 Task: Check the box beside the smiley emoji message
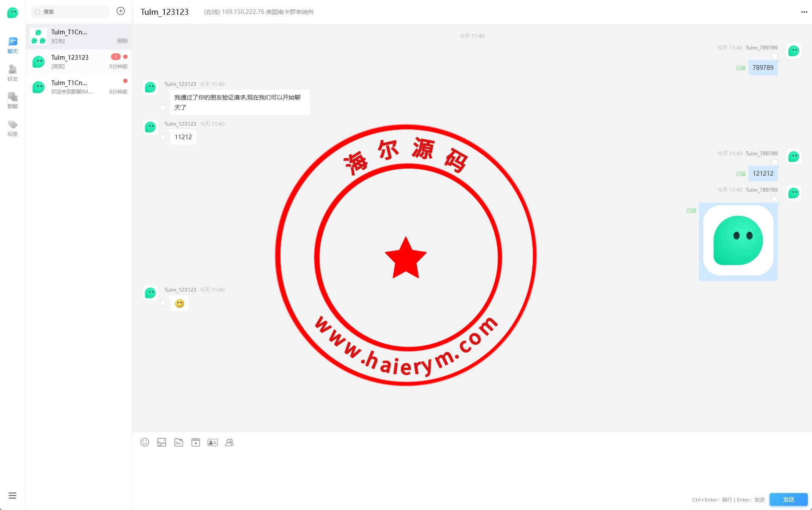[x=163, y=303]
